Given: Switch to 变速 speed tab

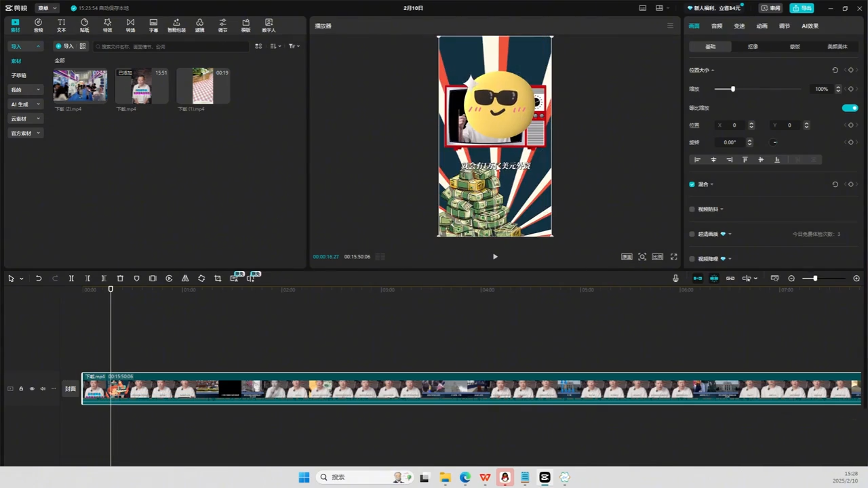Looking at the screenshot, I should [x=739, y=26].
